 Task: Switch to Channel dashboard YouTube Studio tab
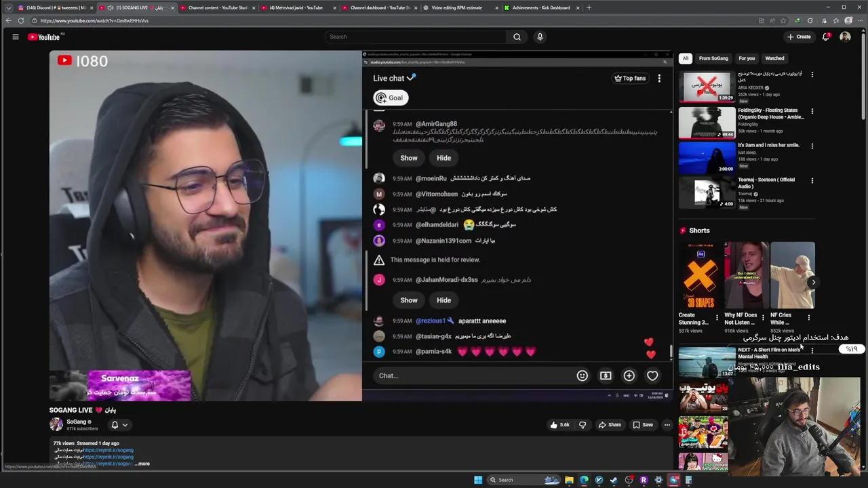[x=380, y=7]
